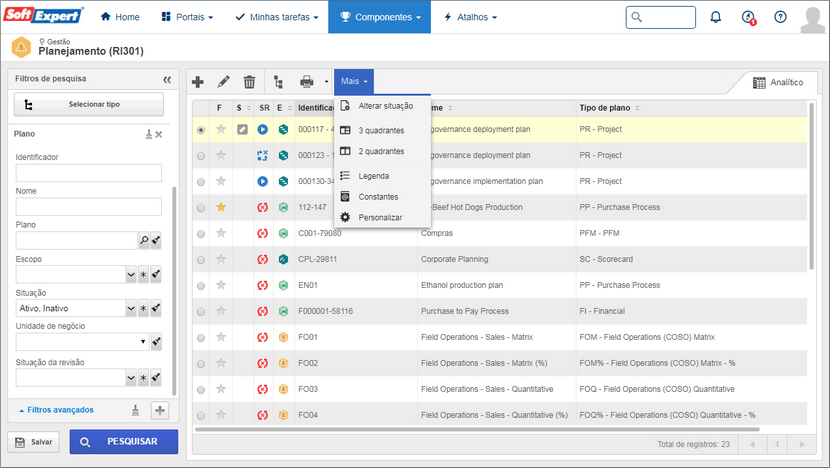Click the vertical table scrollbar
830x468 pixels.
(x=811, y=186)
